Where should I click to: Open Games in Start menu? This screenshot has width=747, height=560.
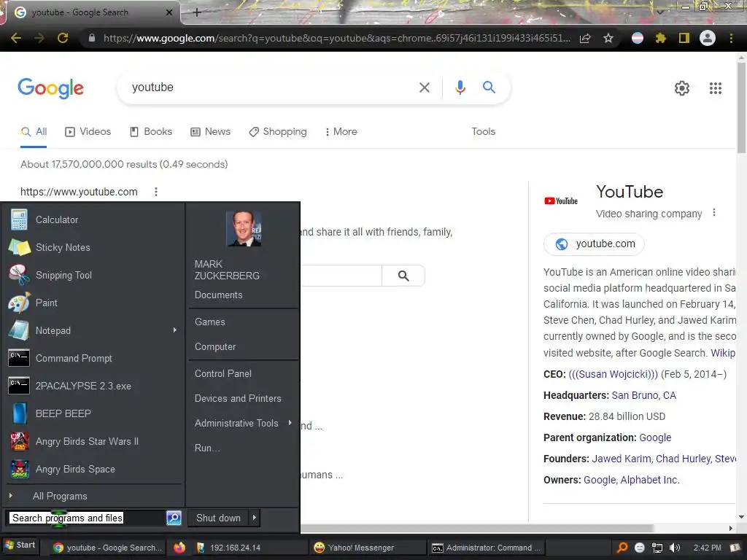209,322
